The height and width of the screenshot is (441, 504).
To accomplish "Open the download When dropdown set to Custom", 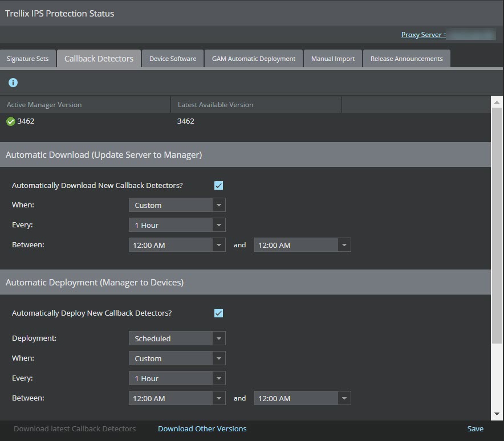I will (177, 205).
